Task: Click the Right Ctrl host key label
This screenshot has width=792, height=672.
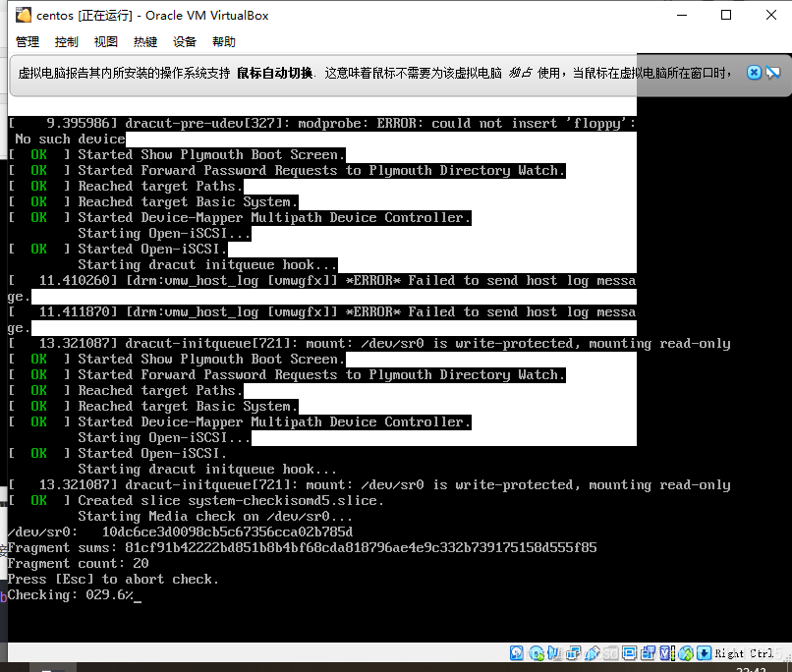Action: (x=744, y=653)
